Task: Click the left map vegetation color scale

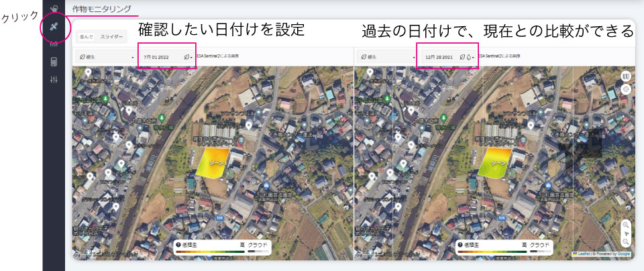Action: pos(210,252)
